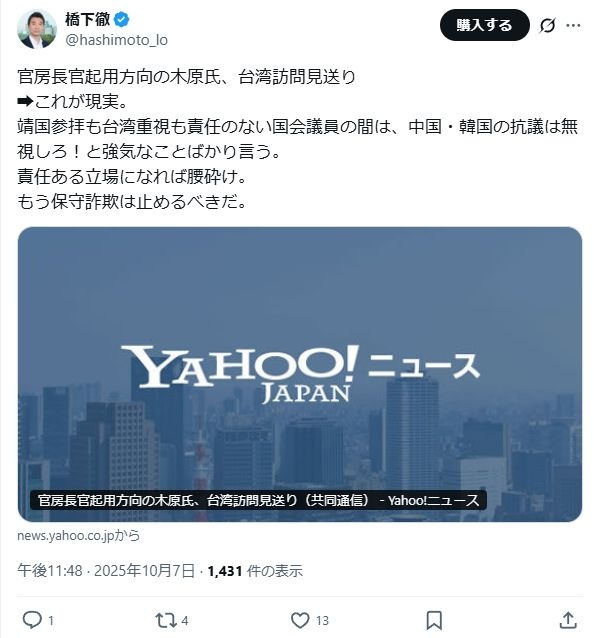Click the Grok slashed-circle icon
Screen dimensions: 594x638
[547, 26]
